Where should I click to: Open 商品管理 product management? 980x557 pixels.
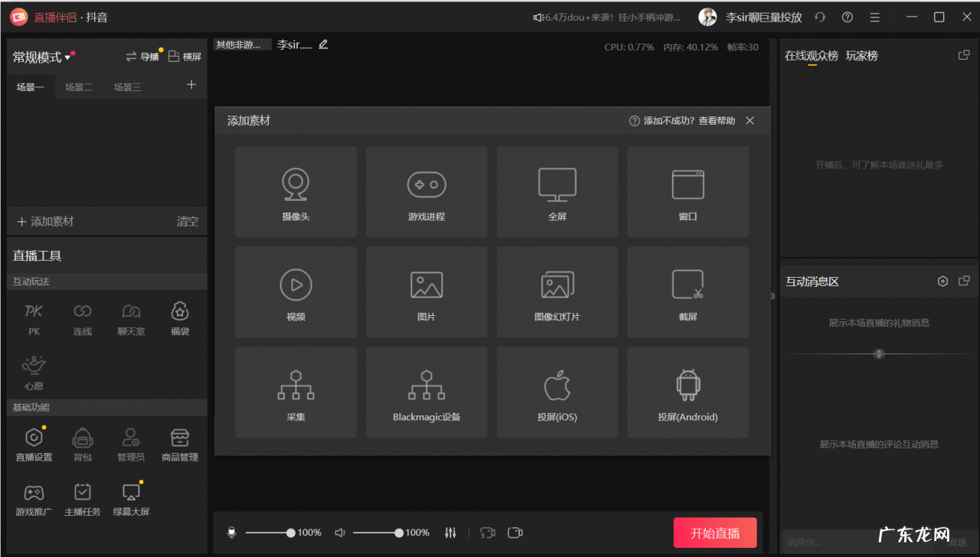(180, 442)
